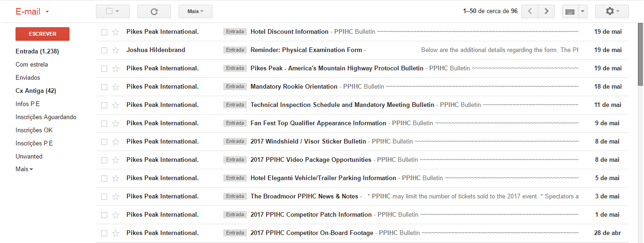Star the Windshield / Visor Sticker email
Viewport: 644px width, 243px height.
(116, 142)
